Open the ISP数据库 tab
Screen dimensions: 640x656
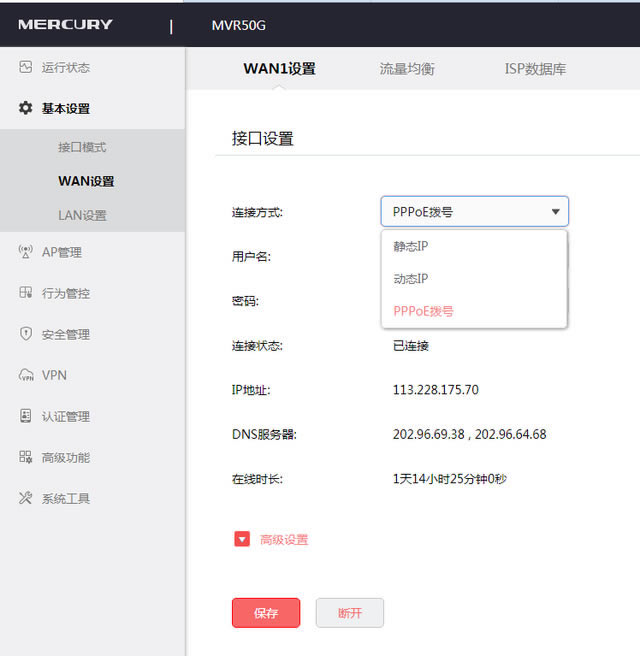pos(535,69)
